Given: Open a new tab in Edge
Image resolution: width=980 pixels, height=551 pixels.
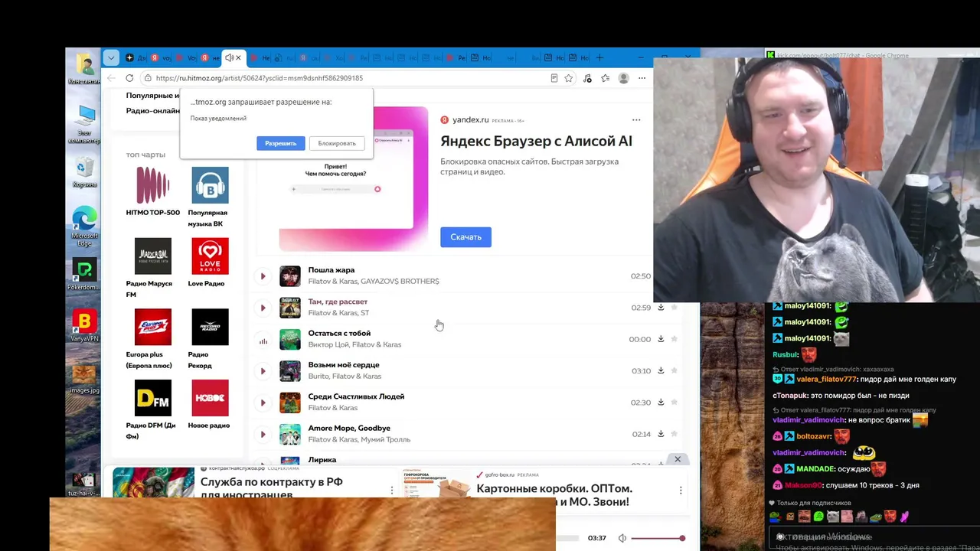Looking at the screenshot, I should click(x=599, y=57).
